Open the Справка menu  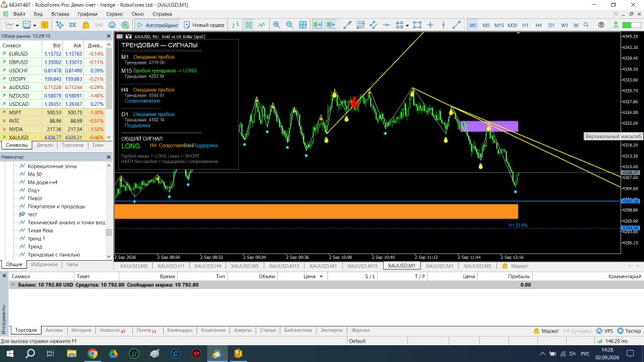(x=162, y=14)
